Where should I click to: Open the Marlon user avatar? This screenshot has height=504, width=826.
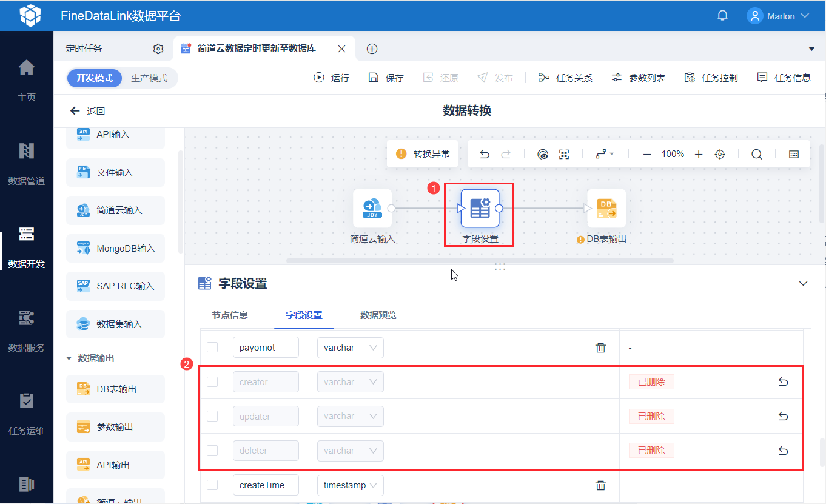(755, 16)
